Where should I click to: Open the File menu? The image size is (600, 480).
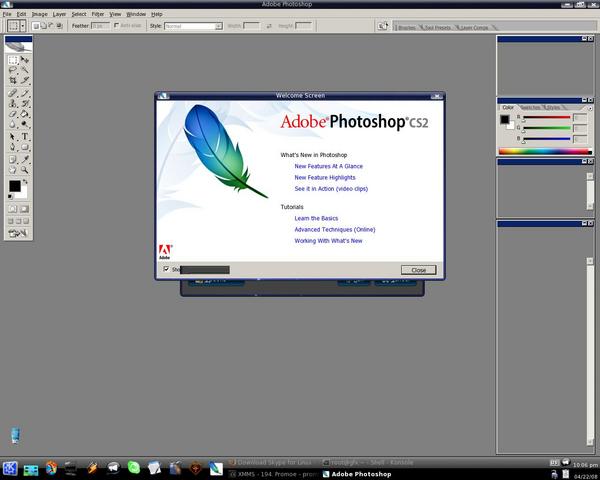pos(7,14)
